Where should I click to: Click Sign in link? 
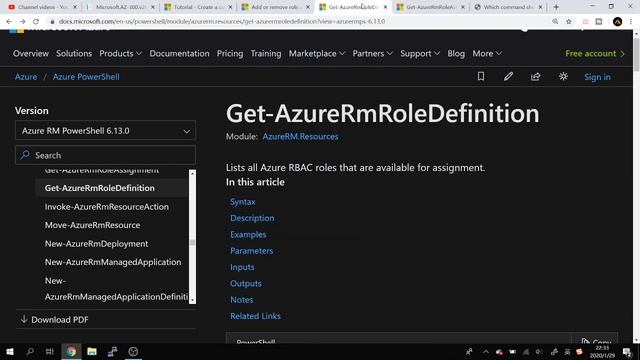(597, 77)
